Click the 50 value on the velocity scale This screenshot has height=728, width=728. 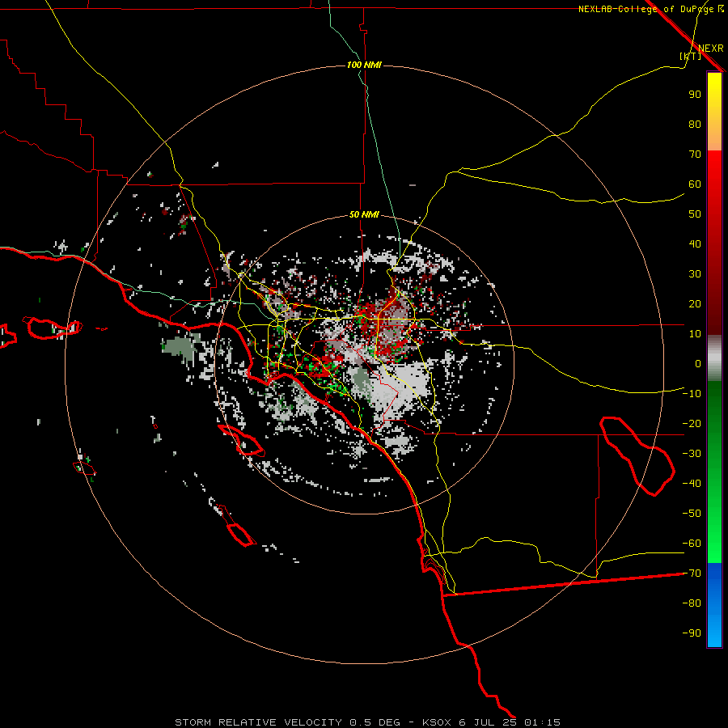coord(695,214)
